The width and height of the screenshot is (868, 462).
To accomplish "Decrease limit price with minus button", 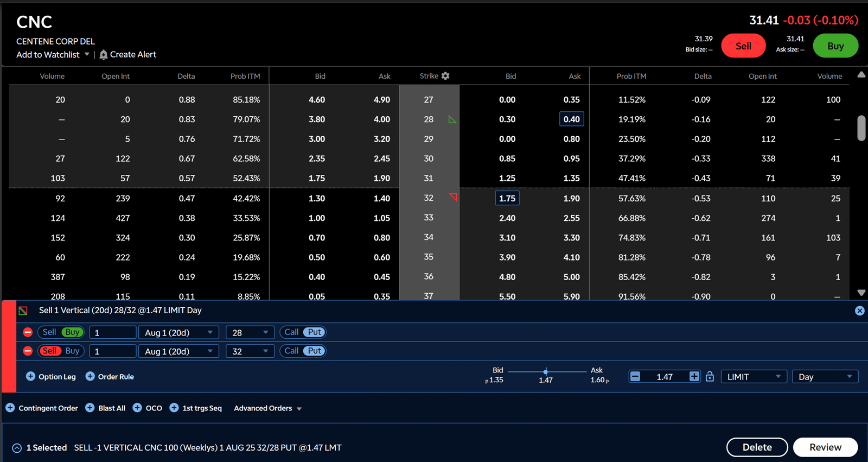I will point(635,377).
